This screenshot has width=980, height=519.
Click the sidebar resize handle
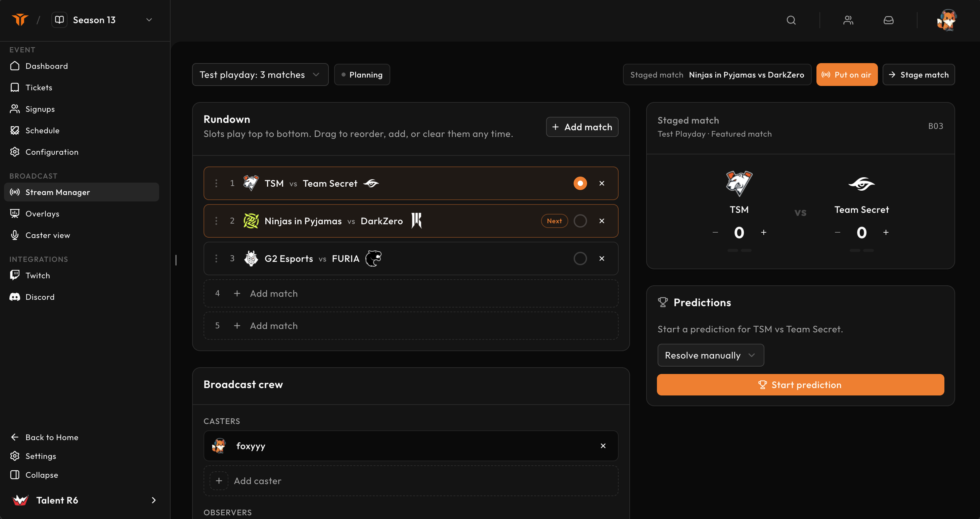176,260
